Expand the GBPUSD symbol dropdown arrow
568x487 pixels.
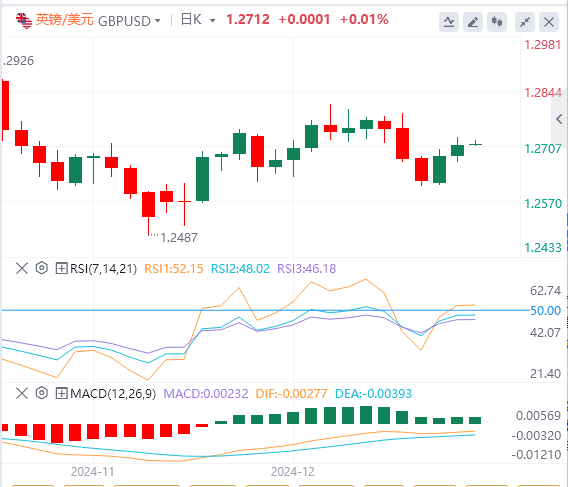tap(158, 21)
